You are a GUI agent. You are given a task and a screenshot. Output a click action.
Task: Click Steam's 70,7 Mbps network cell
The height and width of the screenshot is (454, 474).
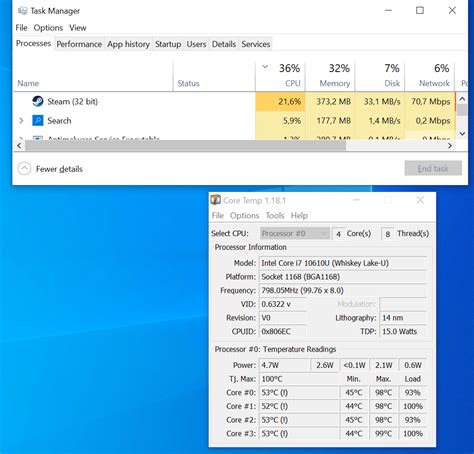(430, 101)
